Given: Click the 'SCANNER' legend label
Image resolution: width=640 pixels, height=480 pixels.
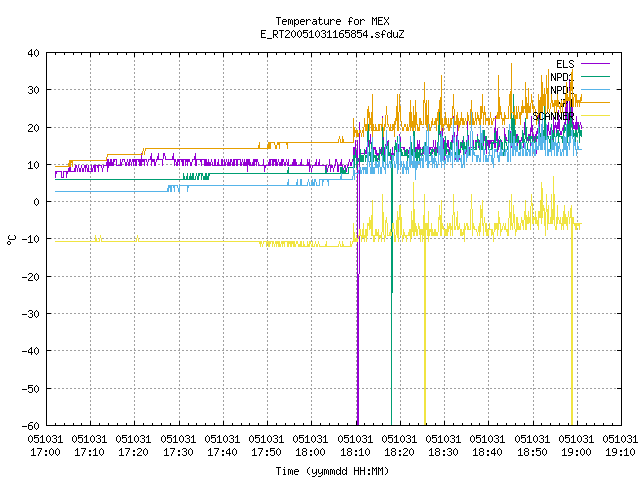Looking at the screenshot, I should [553, 116].
